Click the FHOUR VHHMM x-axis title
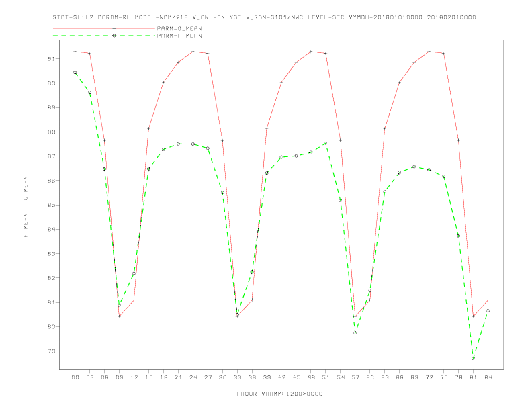 point(279,394)
